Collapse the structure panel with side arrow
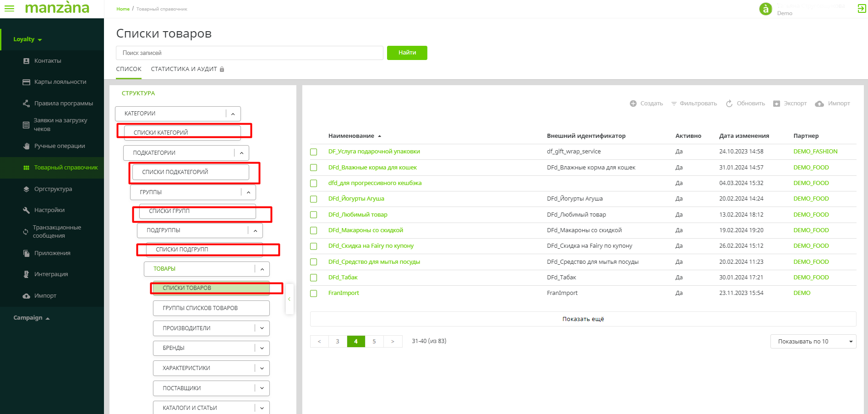Viewport: 868px width, 414px height. (x=289, y=299)
